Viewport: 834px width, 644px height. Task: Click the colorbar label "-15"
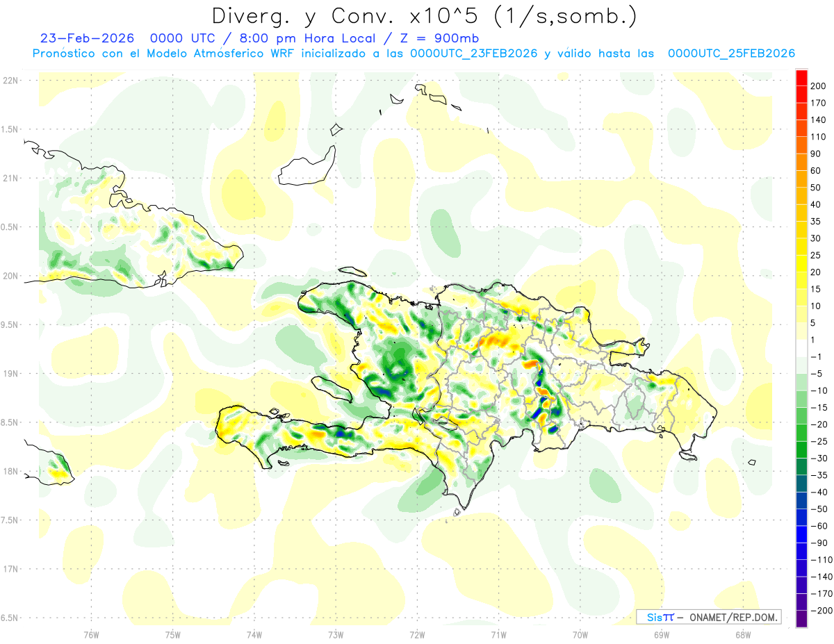pyautogui.click(x=821, y=408)
